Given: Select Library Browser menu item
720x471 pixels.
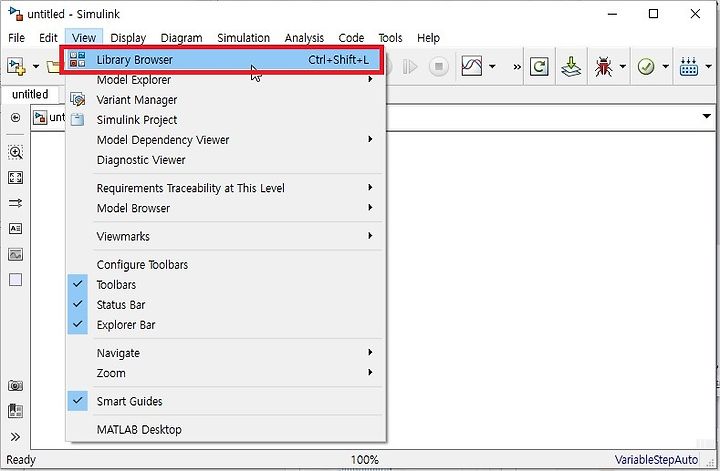Looking at the screenshot, I should [223, 60].
